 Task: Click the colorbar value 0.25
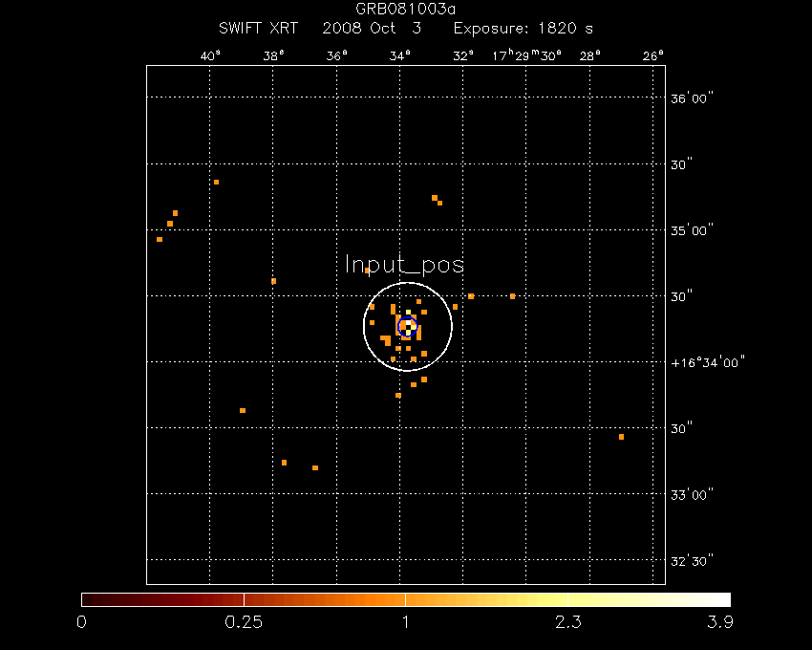[244, 621]
